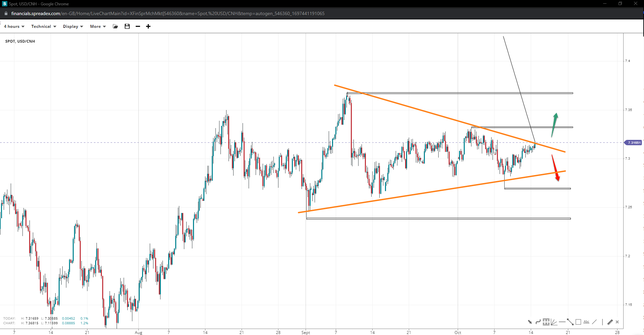Save chart using floppy disk icon
Screen dimensions: 644x335
(x=127, y=26)
